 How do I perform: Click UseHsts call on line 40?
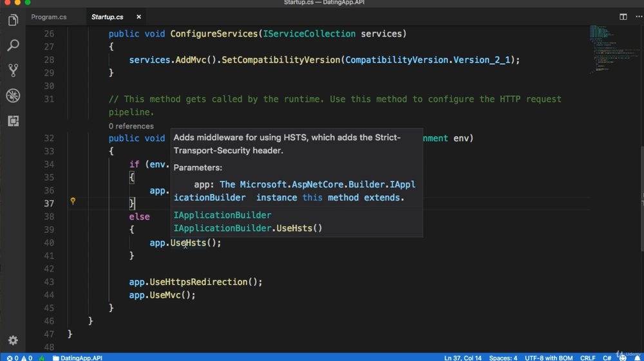point(188,243)
